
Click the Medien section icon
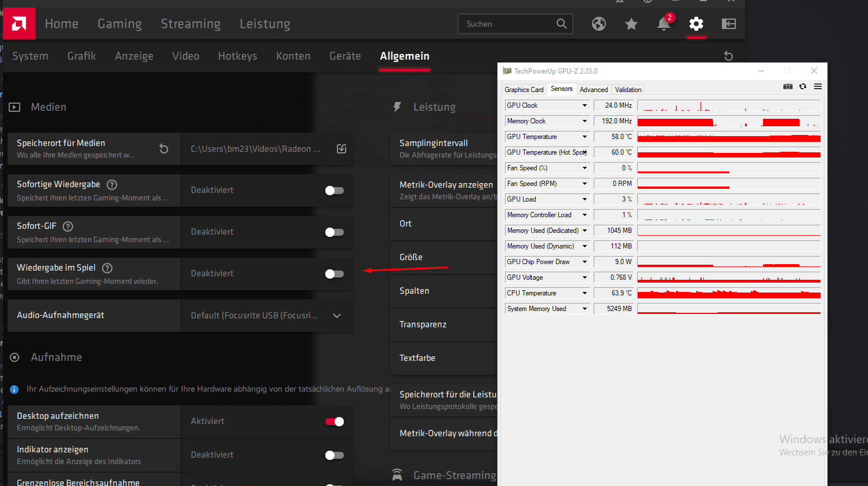(14, 107)
